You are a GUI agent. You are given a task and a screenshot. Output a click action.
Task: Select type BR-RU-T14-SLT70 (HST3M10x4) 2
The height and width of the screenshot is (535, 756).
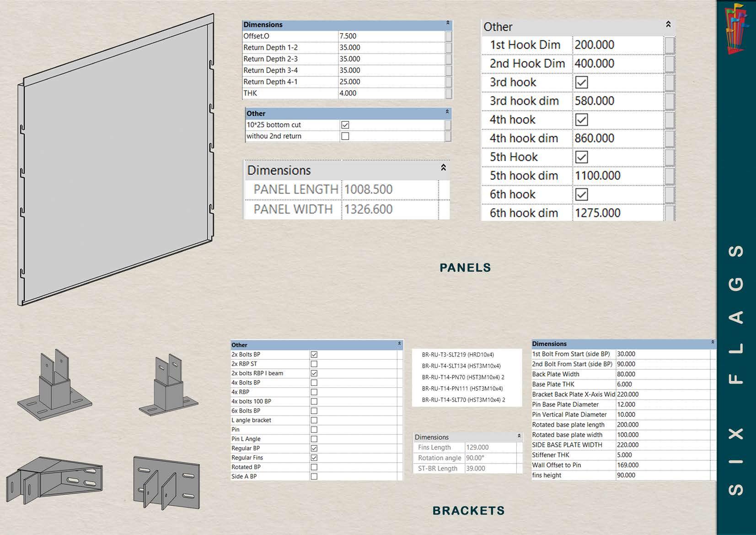tap(463, 400)
